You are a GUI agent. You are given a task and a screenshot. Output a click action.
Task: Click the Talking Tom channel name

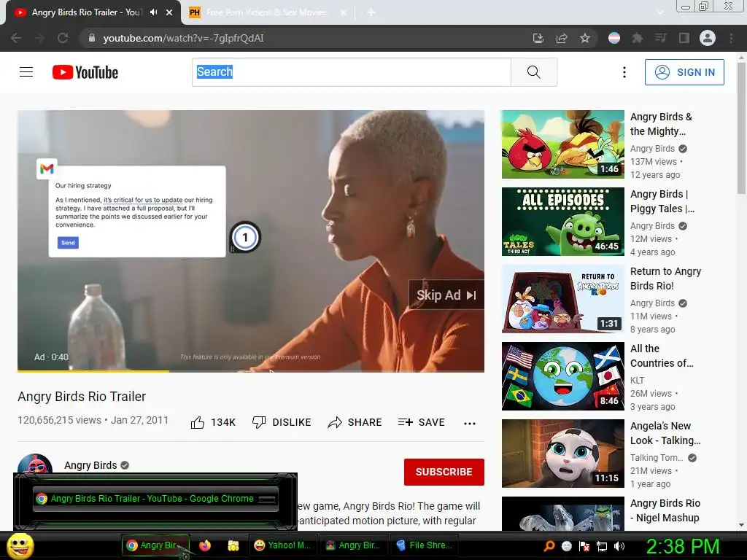(x=657, y=458)
